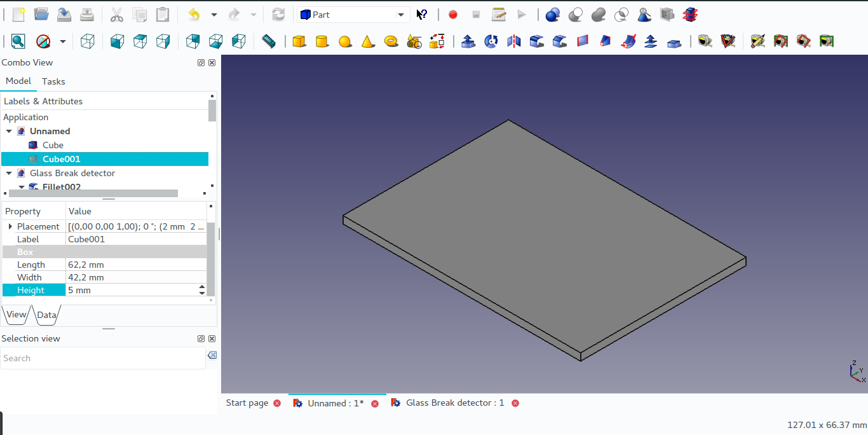
Task: Collapse the Glass Break detector tree node
Action: (x=9, y=173)
